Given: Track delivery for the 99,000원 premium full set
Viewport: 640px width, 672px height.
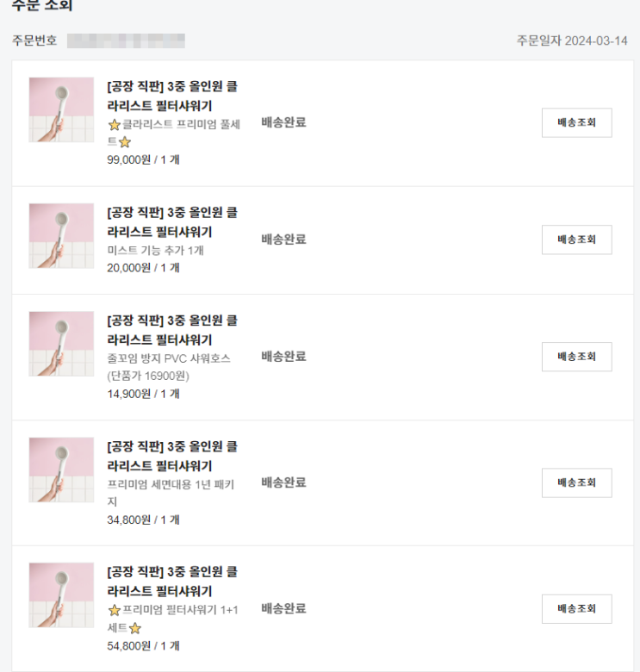Looking at the screenshot, I should click(x=576, y=122).
